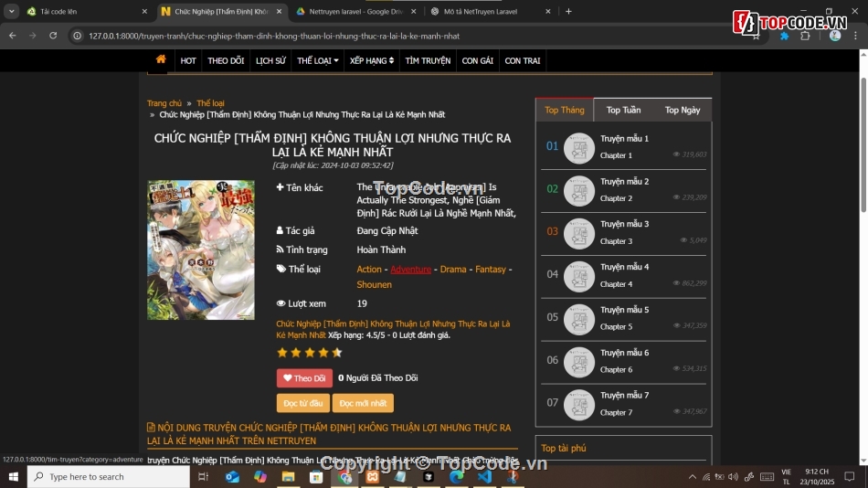Click site info icon in address bar
868x488 pixels.
click(78, 36)
